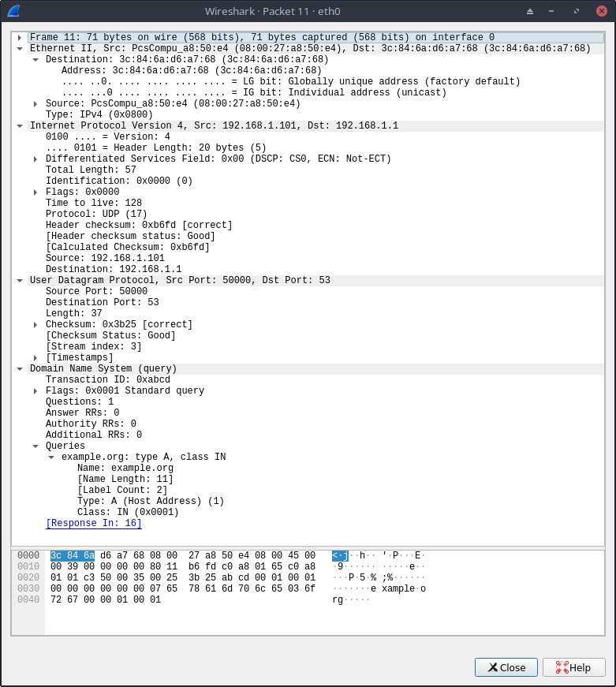
Task: Select Identification: 0x0000 (0) row
Action: (119, 181)
